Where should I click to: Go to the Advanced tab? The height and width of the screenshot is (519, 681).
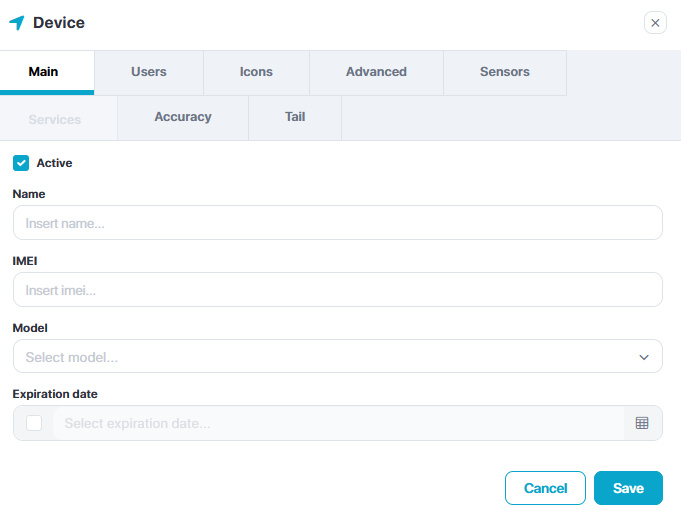(376, 72)
